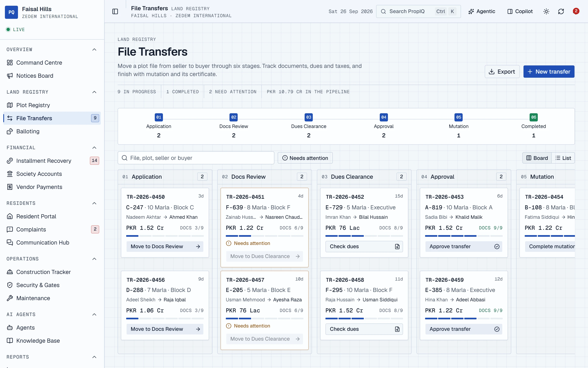Image resolution: width=588 pixels, height=368 pixels.
Task: Approve transfer for TR-2026-0453
Action: [464, 246]
